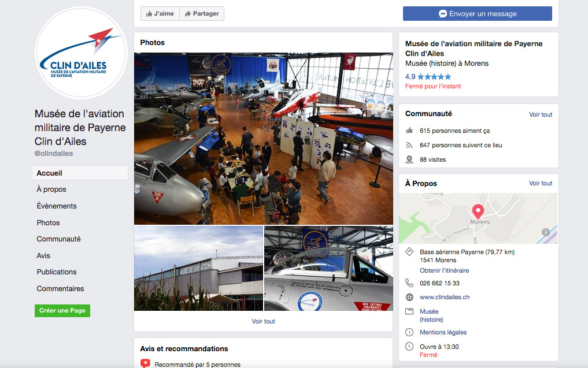Image resolution: width=588 pixels, height=368 pixels.
Task: Click the phone icon beside 026 662 15 33
Action: (409, 283)
